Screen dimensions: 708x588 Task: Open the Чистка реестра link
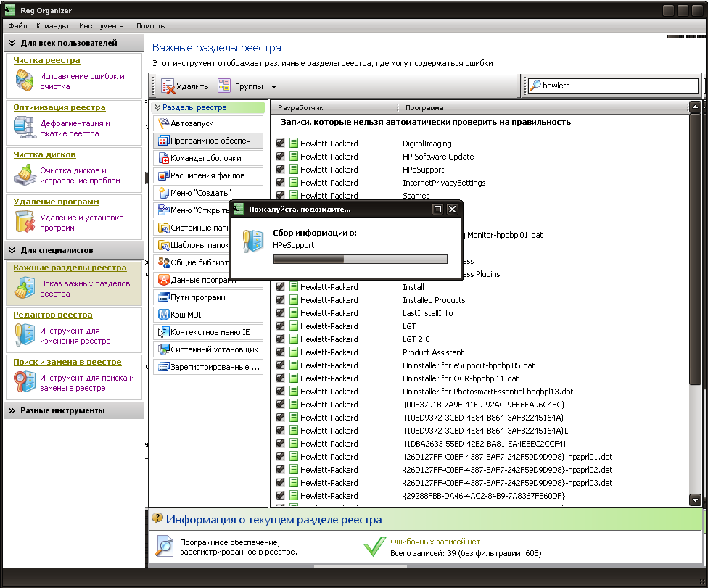(46, 60)
